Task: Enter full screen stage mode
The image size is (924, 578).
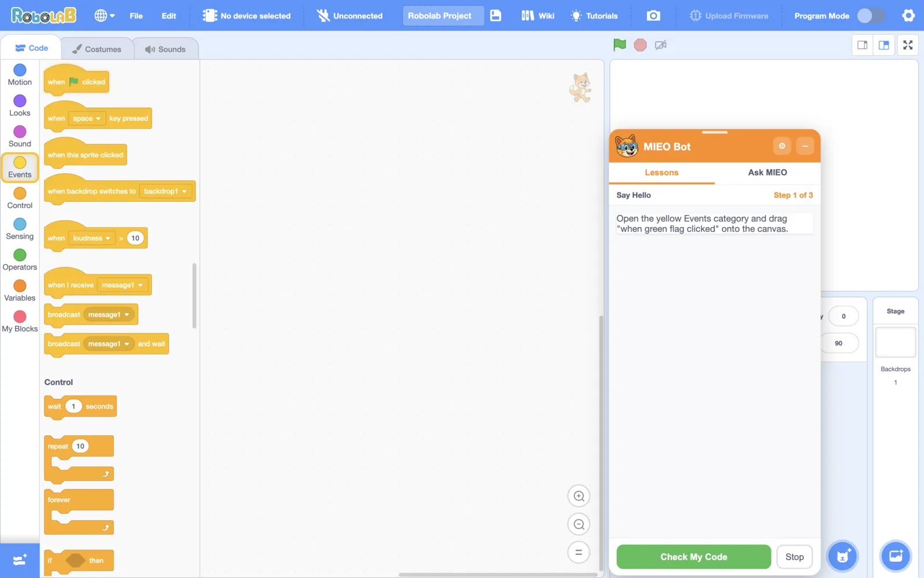Action: tap(908, 45)
